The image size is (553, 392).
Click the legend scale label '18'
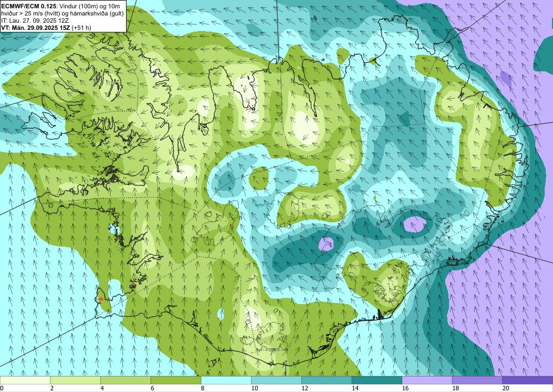click(455, 389)
